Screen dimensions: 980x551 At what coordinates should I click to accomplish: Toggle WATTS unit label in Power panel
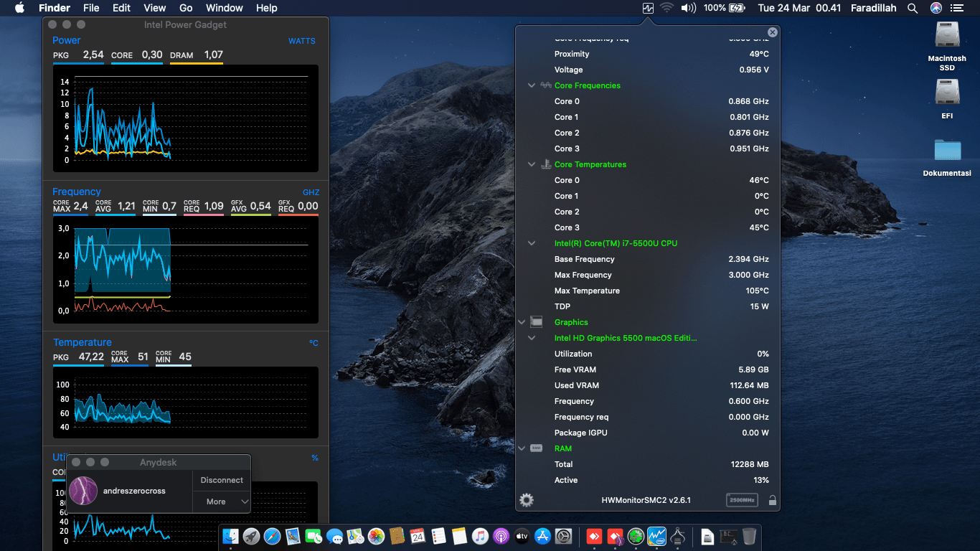point(301,41)
